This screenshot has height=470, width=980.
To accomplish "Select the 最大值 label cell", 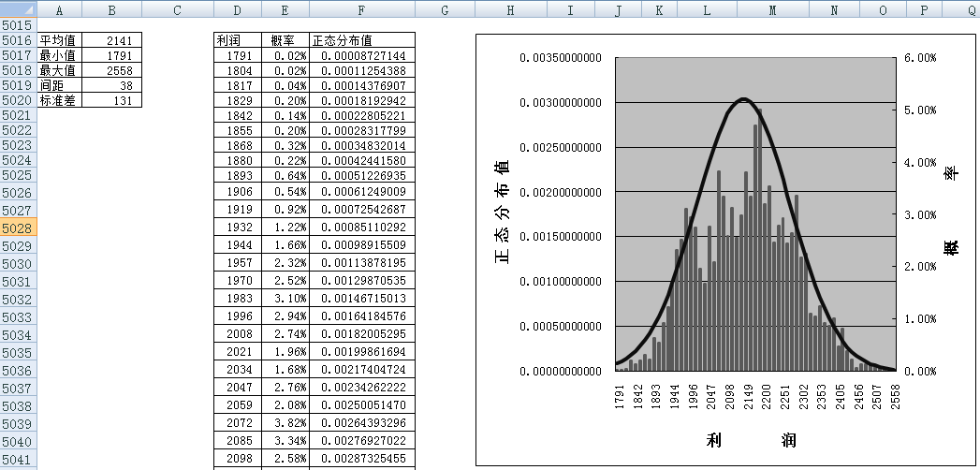I will (x=59, y=70).
